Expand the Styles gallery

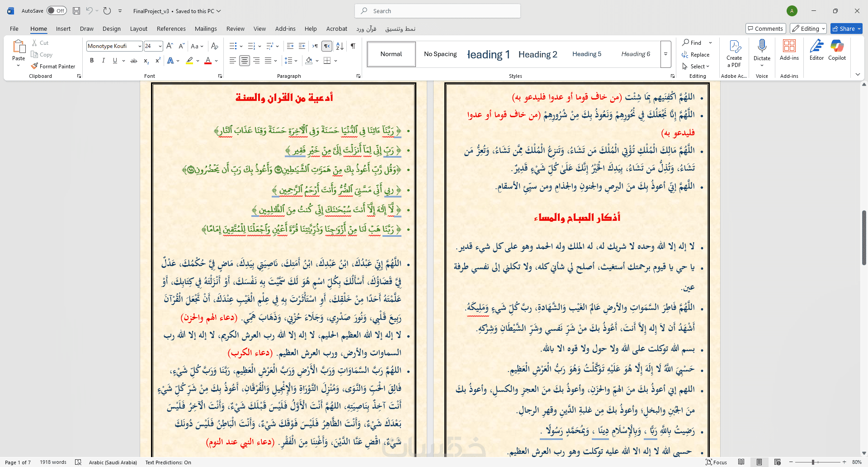pos(665,54)
